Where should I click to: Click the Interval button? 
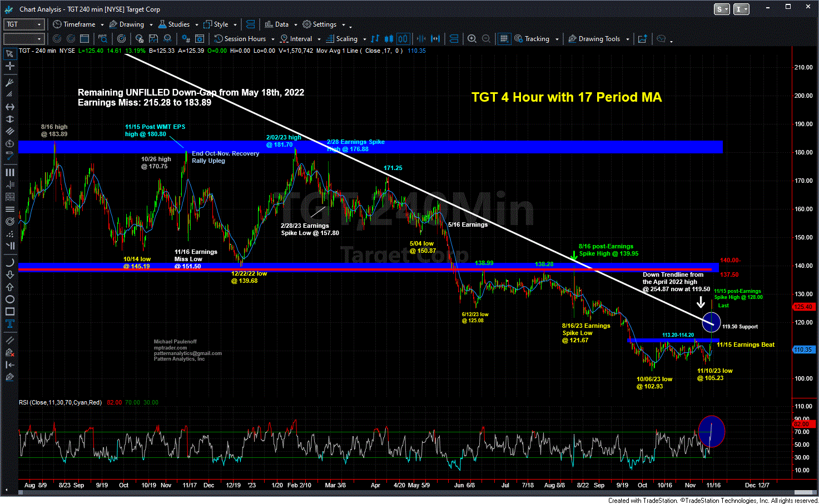pos(296,39)
